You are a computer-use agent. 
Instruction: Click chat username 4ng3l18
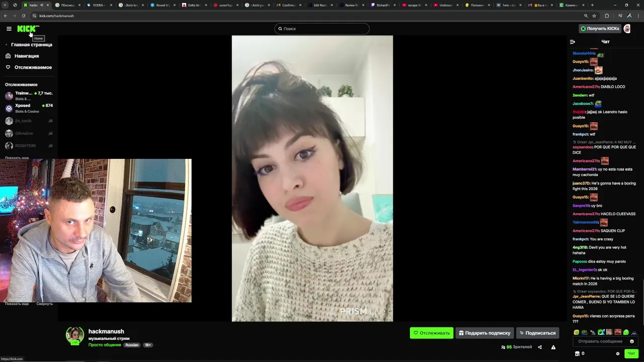pyautogui.click(x=580, y=247)
